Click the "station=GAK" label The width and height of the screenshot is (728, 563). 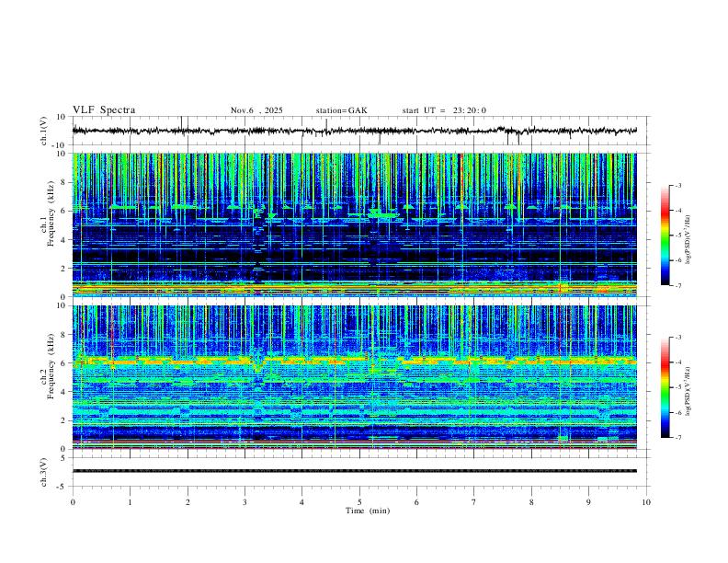[x=341, y=110]
